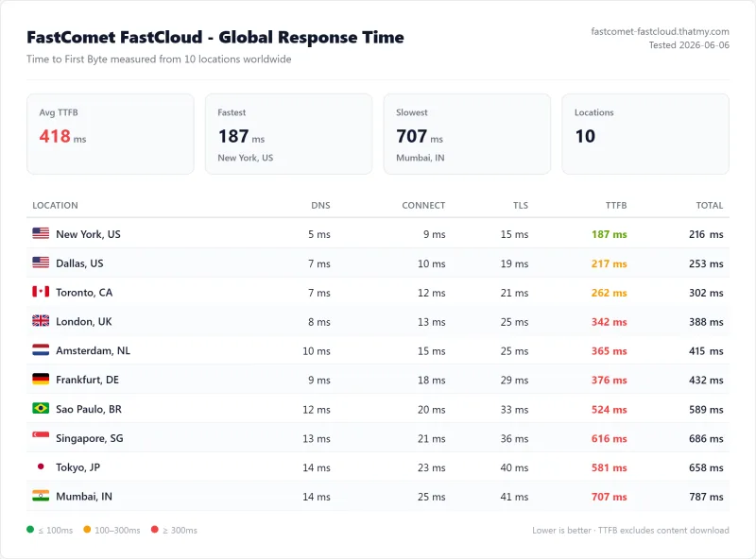Click the Fastest 187 ms card
The width and height of the screenshot is (756, 559).
pos(289,134)
